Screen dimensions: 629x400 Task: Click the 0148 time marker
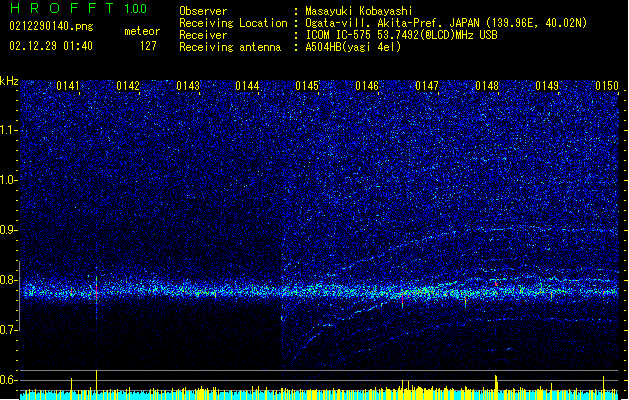(487, 86)
